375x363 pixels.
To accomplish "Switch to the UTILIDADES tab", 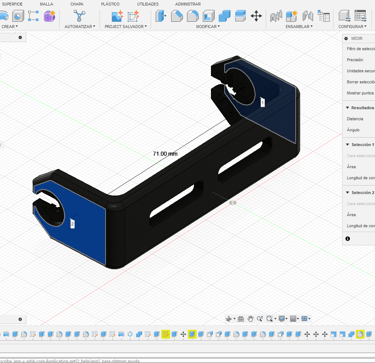I will [x=148, y=4].
